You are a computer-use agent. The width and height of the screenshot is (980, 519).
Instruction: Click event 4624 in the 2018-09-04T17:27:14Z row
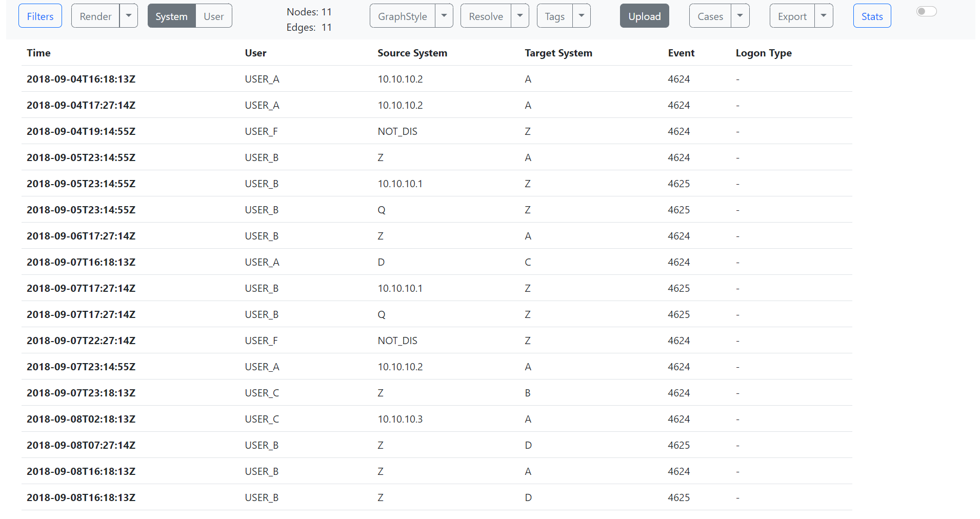(679, 105)
